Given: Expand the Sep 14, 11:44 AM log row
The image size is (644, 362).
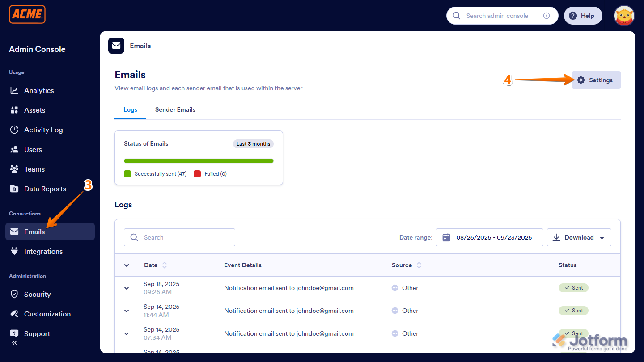Looking at the screenshot, I should [127, 311].
